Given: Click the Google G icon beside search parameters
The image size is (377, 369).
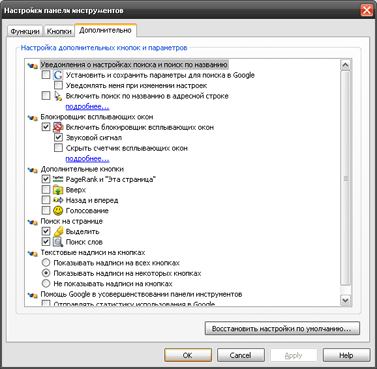Looking at the screenshot, I should click(x=58, y=75).
